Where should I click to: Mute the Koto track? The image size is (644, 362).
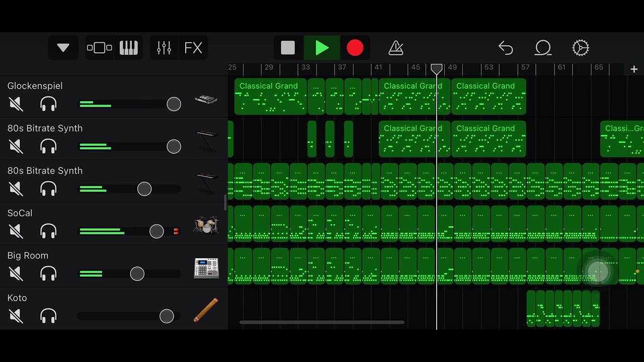[16, 316]
